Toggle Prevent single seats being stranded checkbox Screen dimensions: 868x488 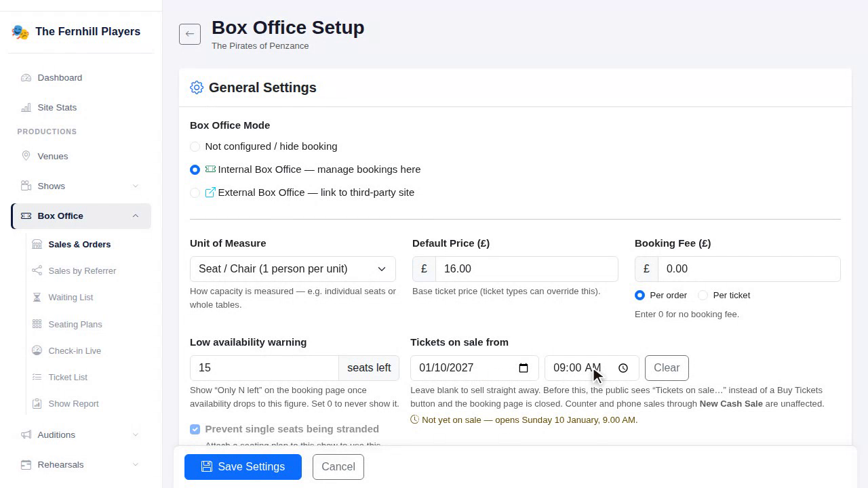coord(195,429)
